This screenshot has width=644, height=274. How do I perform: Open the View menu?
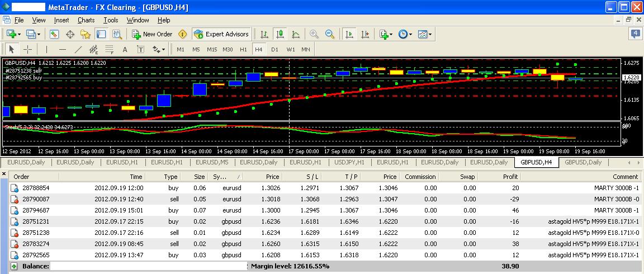click(x=39, y=20)
